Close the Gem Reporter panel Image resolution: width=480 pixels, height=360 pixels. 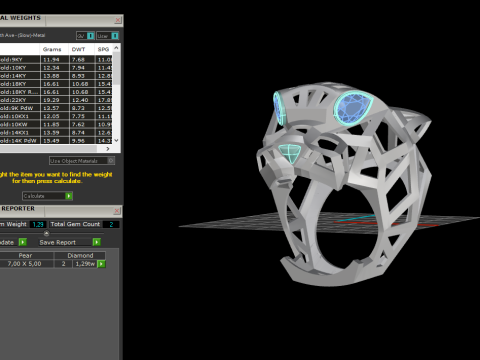click(117, 211)
